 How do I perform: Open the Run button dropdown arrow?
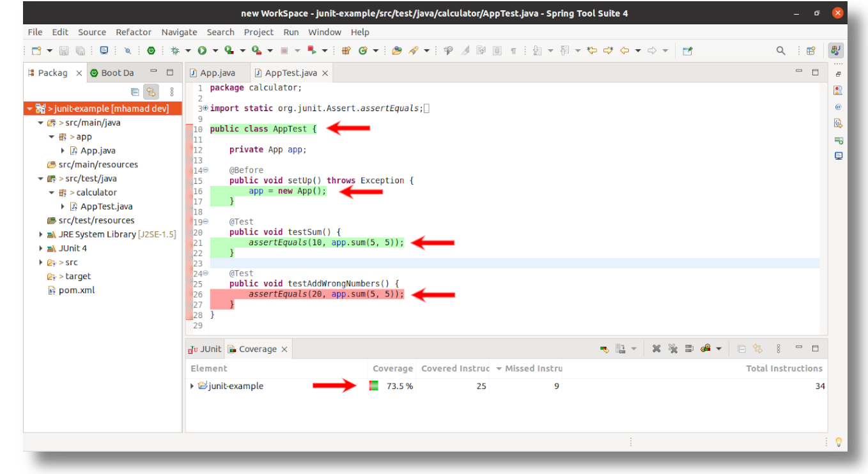pos(215,50)
